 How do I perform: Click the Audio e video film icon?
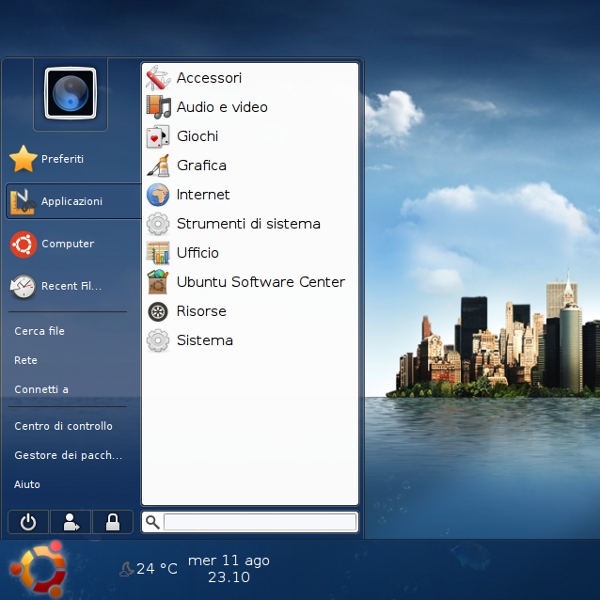pyautogui.click(x=158, y=107)
